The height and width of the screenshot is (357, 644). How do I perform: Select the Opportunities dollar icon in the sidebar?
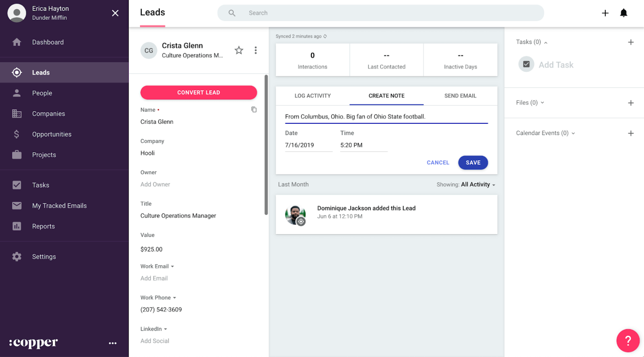point(17,134)
